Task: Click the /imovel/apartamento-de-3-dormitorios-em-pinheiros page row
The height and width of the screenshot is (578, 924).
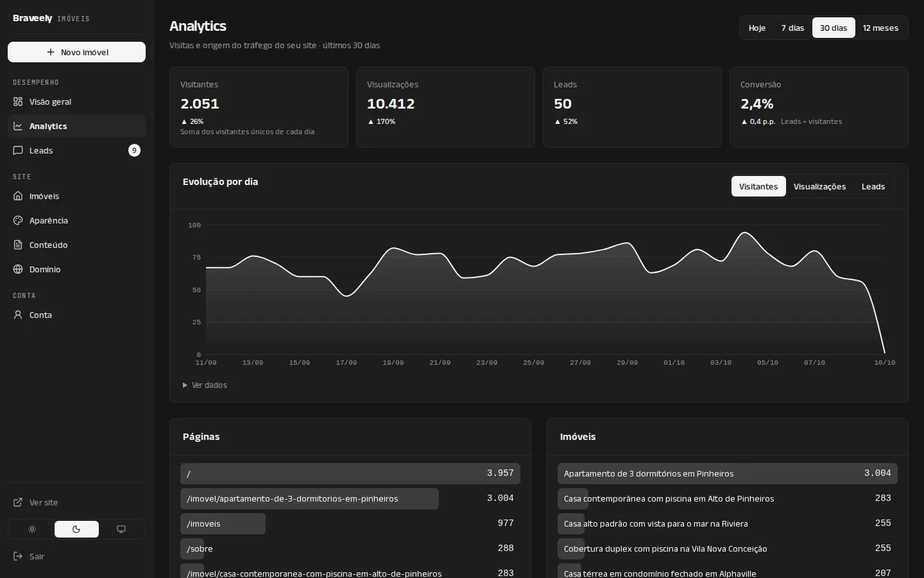Action: [x=350, y=498]
